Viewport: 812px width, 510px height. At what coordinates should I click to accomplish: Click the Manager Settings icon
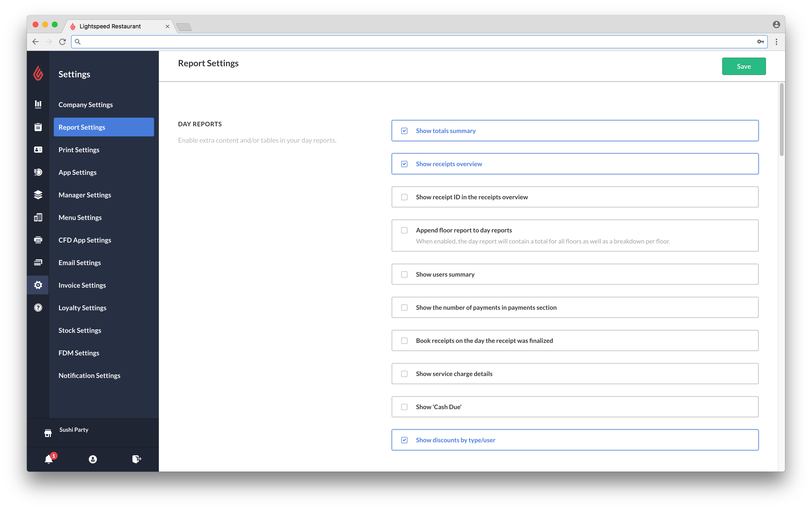pos(38,194)
